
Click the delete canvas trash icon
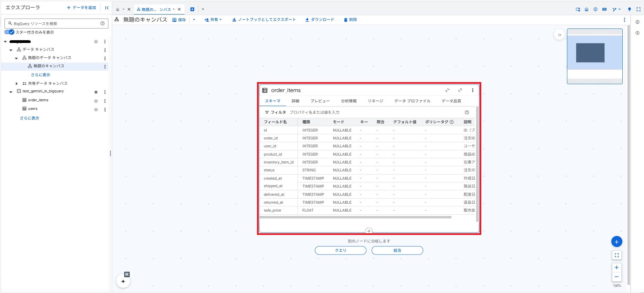[x=345, y=20]
